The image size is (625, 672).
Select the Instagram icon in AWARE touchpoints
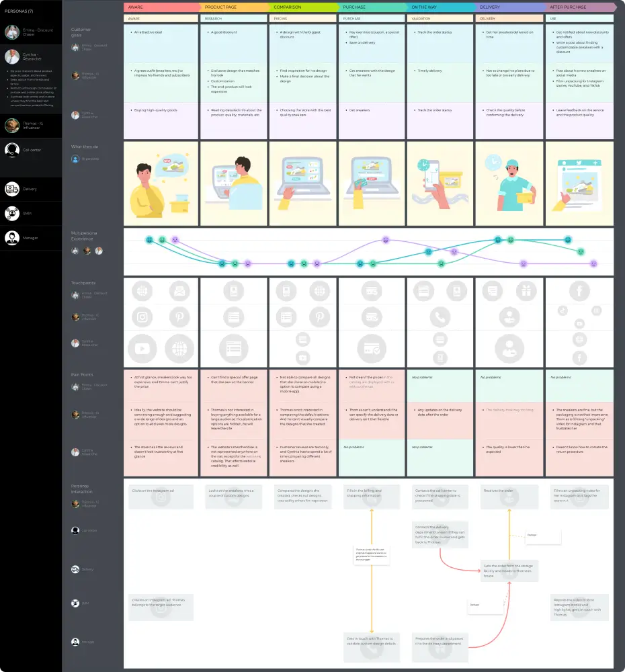coord(142,316)
